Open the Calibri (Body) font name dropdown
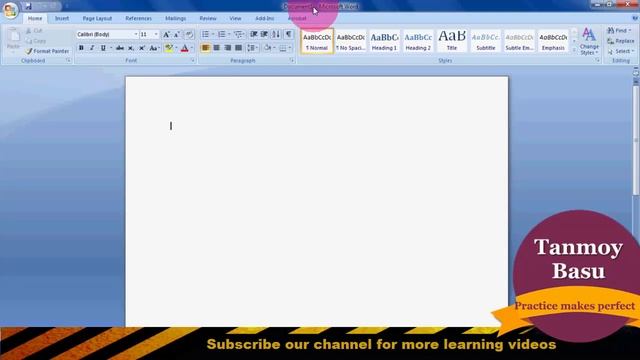The width and height of the screenshot is (640, 360). point(136,35)
